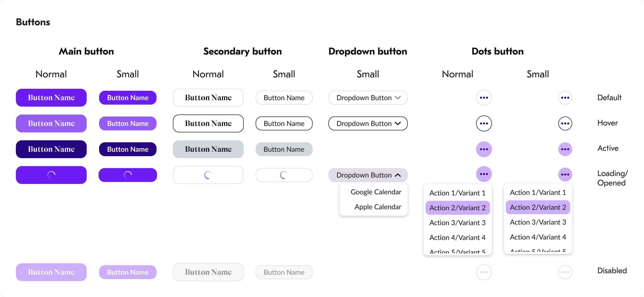
Task: Pick Action 4/Variant 4 in the small dots menu
Action: tap(537, 237)
